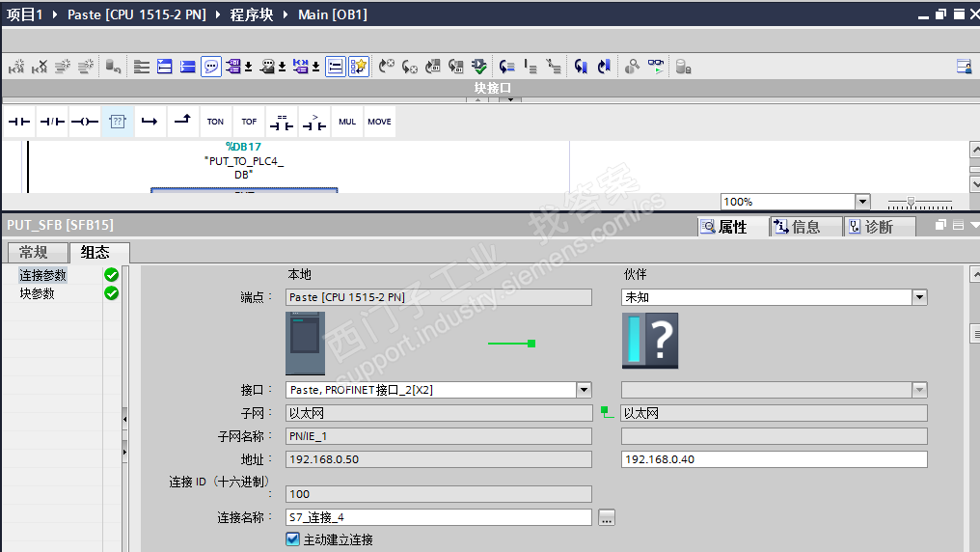Click the partner IP address field 192.168.0.40

[x=774, y=459]
